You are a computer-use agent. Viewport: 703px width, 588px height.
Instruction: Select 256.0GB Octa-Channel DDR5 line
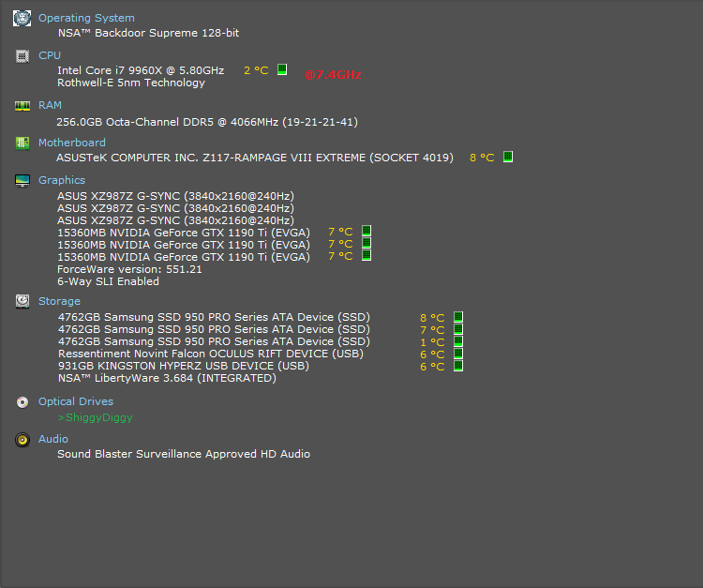tap(207, 122)
